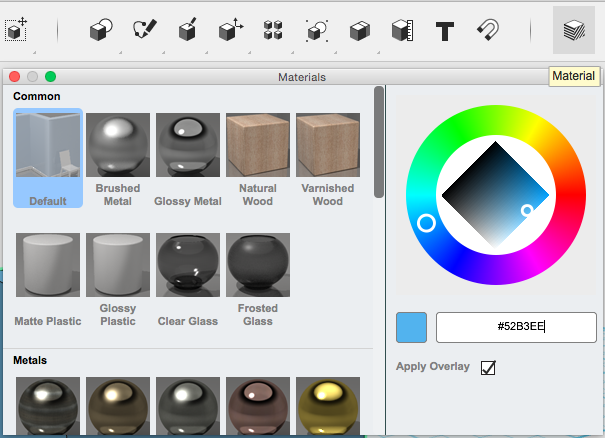Select the Sketch pen tool
Image resolution: width=605 pixels, height=438 pixels.
tap(145, 29)
